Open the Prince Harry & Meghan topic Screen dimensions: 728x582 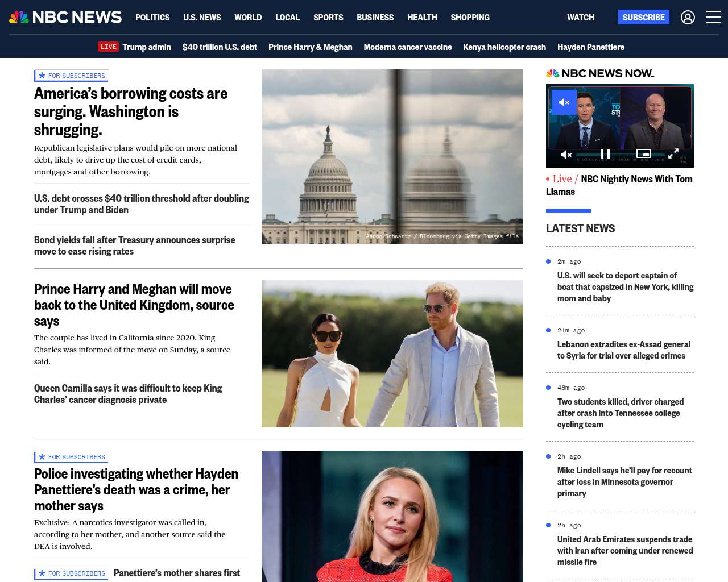[x=310, y=47]
